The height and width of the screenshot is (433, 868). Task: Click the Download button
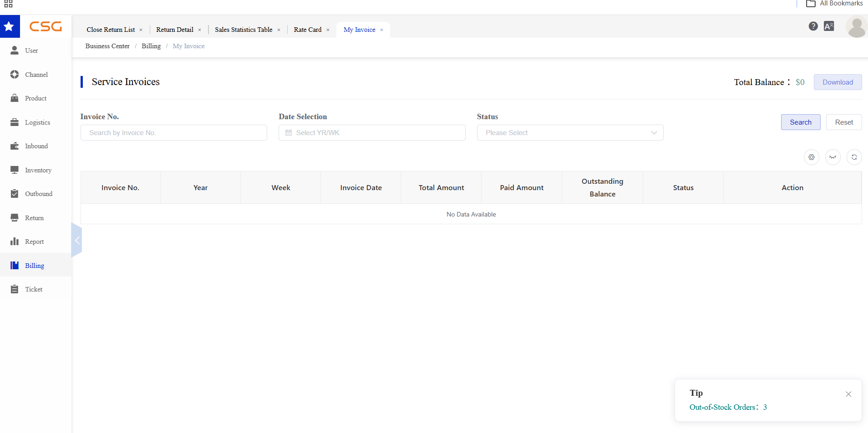point(838,82)
